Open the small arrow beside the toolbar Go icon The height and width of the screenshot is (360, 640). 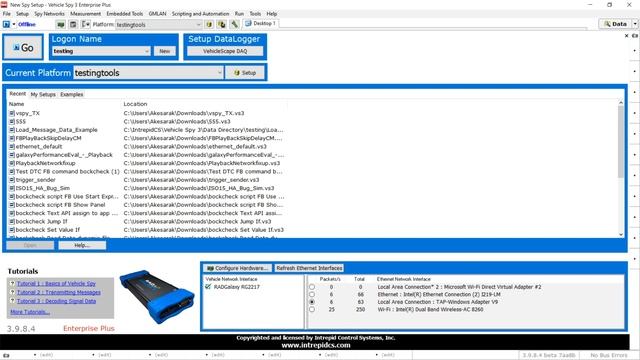click(x=13, y=24)
